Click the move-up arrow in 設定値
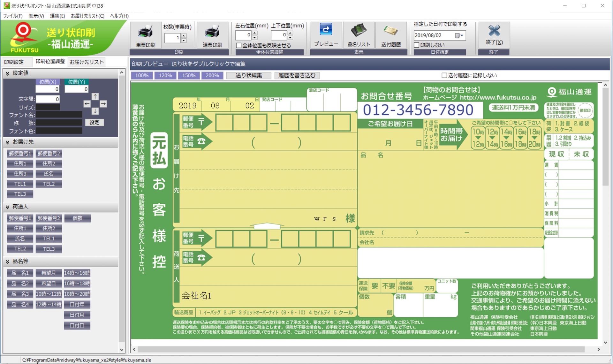The image size is (613, 364). pos(95,96)
